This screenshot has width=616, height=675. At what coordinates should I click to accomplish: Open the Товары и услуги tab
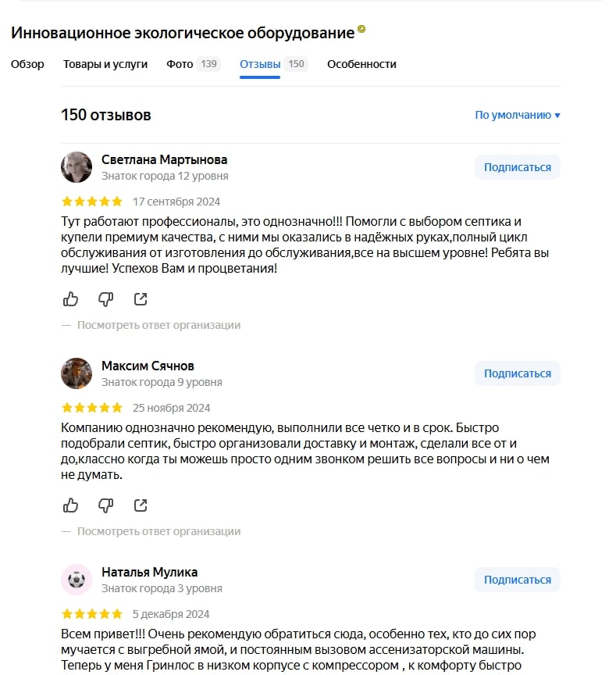coord(105,64)
